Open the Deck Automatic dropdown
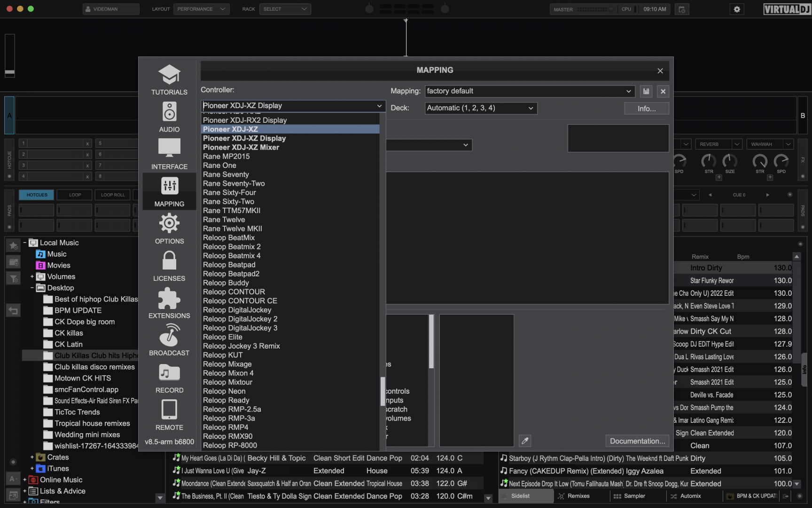The height and width of the screenshot is (508, 812). pos(481,108)
